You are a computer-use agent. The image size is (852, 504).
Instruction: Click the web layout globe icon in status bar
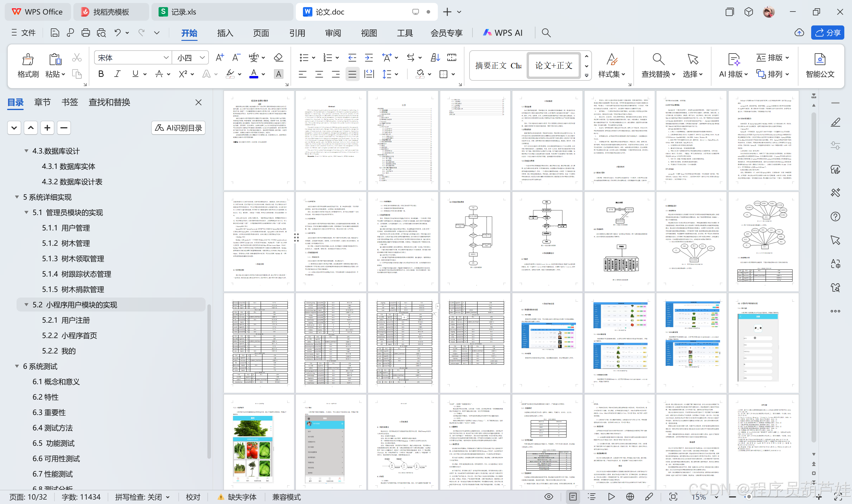[x=630, y=497]
